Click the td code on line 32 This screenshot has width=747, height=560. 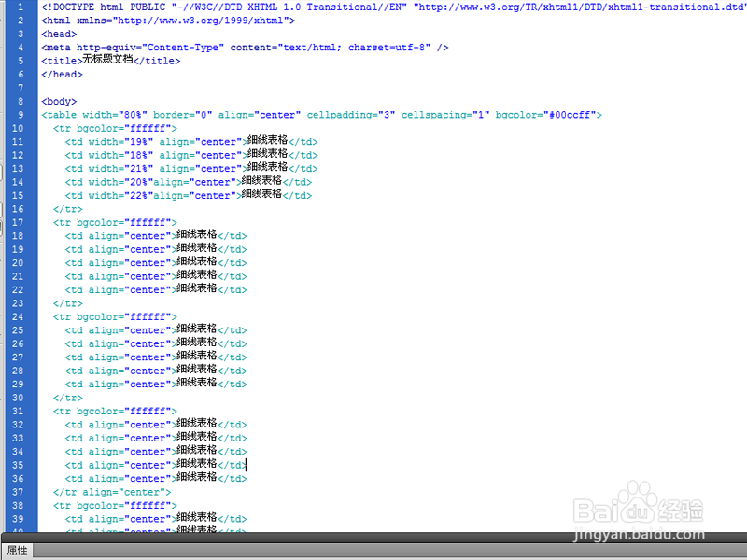click(156, 424)
